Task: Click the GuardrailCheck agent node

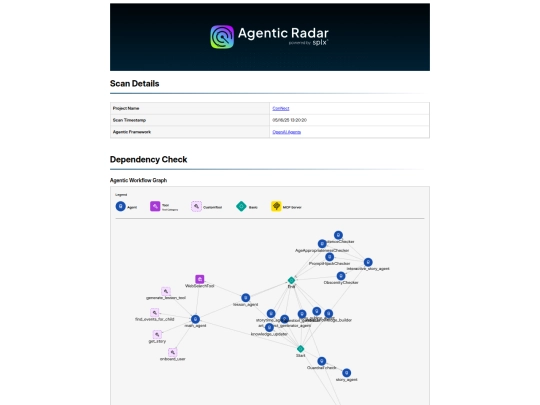Action: 322,361
